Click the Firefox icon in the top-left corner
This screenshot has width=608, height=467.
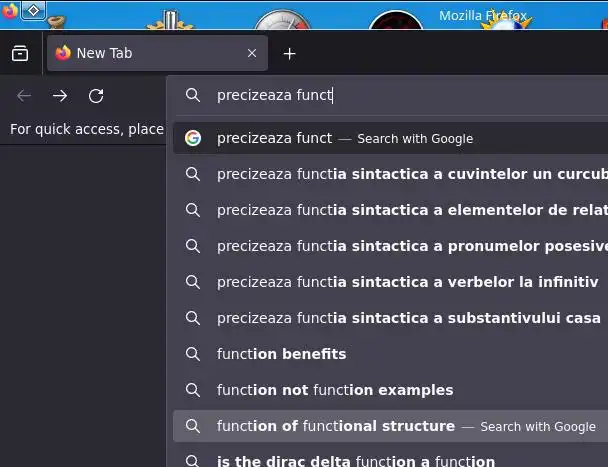click(10, 12)
